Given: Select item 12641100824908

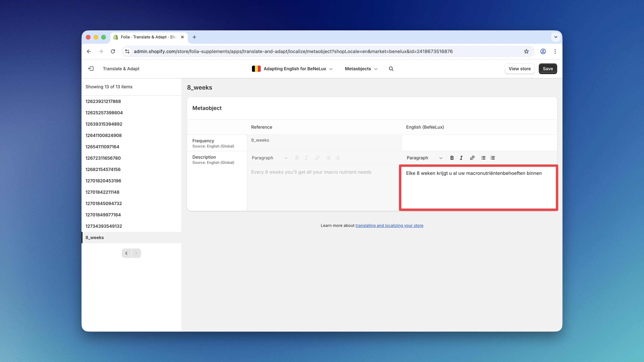Looking at the screenshot, I should 131,135.
